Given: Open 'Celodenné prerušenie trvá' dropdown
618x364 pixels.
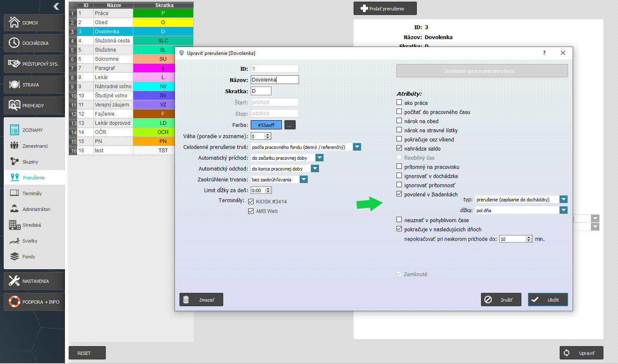Looking at the screenshot, I should [357, 147].
